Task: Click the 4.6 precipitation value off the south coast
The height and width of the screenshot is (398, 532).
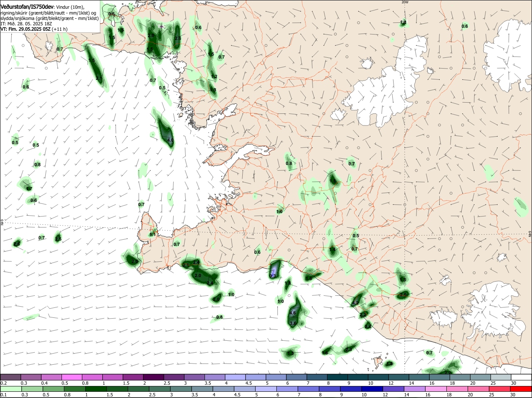Action: coord(293,313)
